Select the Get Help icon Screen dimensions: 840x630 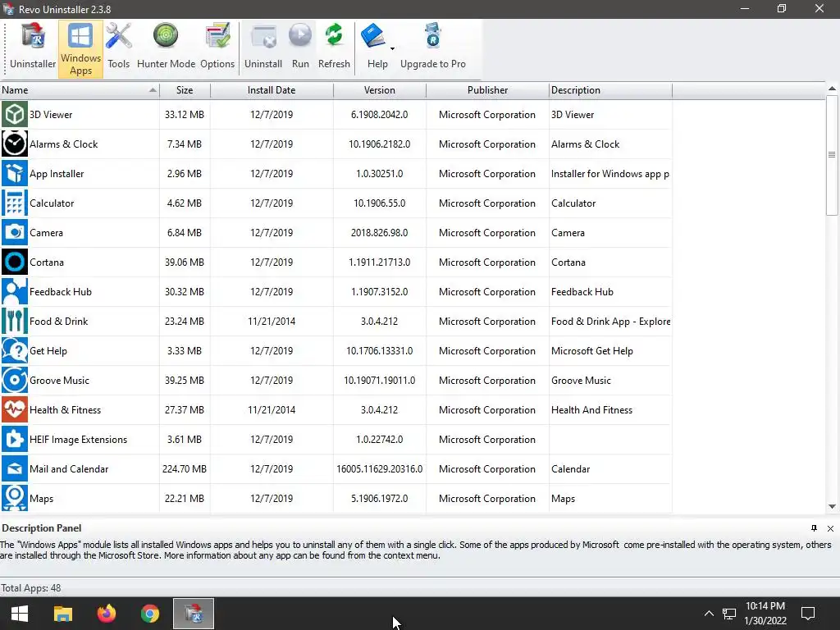(x=15, y=350)
